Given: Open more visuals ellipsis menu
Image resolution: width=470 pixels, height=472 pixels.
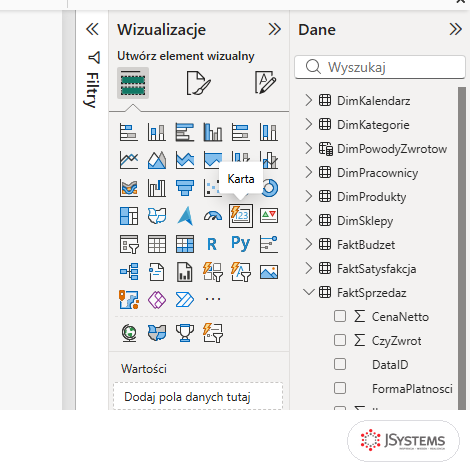Looking at the screenshot, I should point(213,299).
